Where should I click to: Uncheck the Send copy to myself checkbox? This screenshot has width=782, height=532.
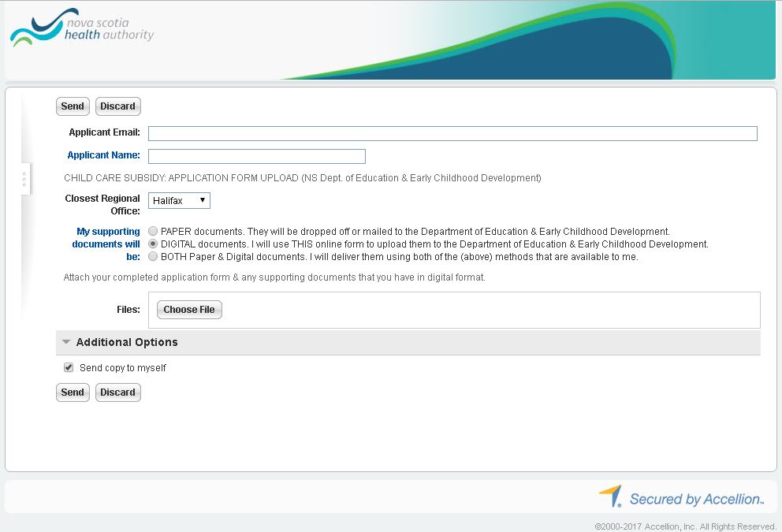(x=69, y=368)
